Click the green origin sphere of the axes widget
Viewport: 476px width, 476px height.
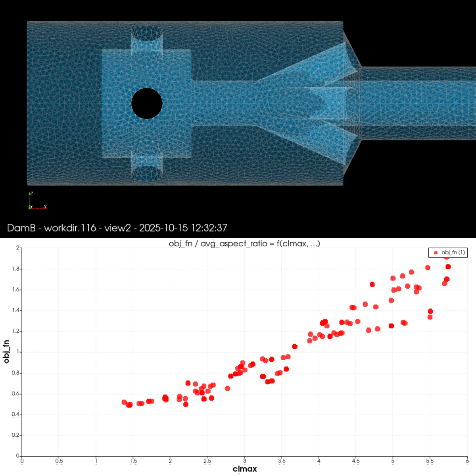(x=30, y=208)
